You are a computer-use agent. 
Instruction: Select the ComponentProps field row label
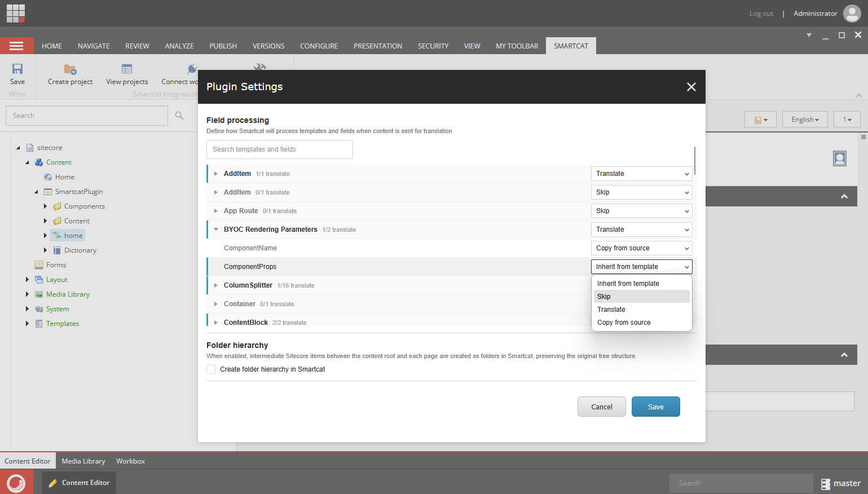[x=250, y=267]
